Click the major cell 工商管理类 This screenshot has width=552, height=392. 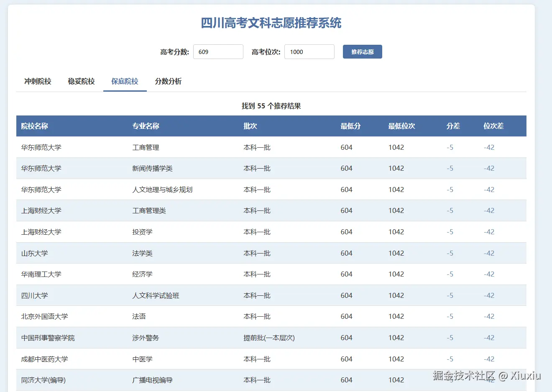149,210
